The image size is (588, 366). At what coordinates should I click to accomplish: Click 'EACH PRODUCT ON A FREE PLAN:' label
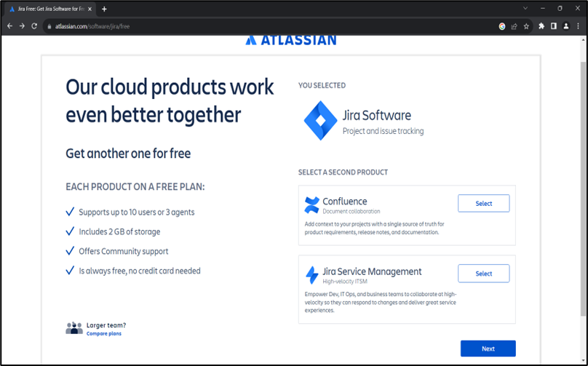(x=135, y=187)
